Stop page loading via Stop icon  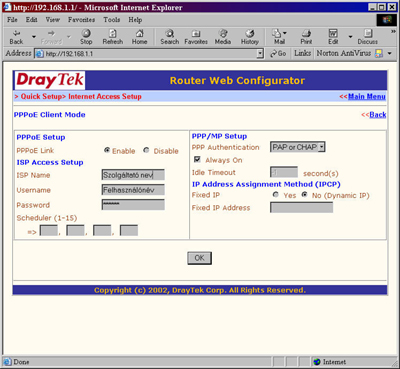(x=86, y=33)
